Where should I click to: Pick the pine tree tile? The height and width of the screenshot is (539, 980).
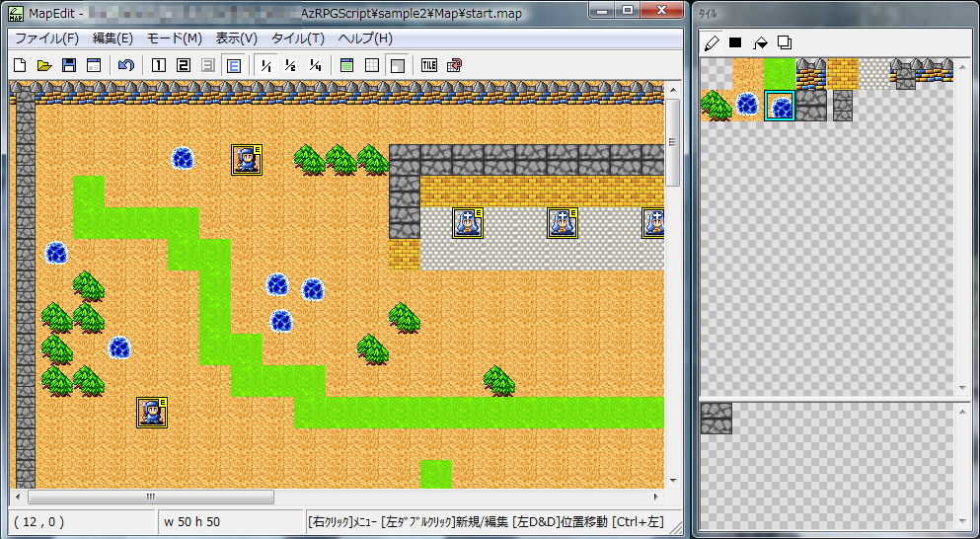click(716, 105)
